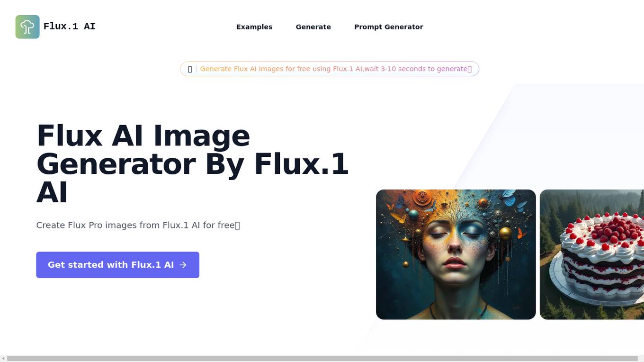The height and width of the screenshot is (362, 644).
Task: Click the green tree logo icon
Action: (x=27, y=27)
